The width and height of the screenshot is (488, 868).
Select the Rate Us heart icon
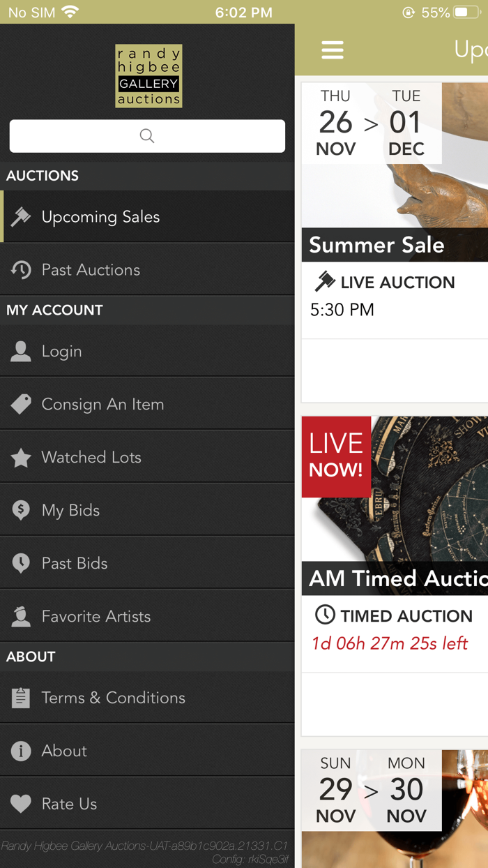click(21, 804)
